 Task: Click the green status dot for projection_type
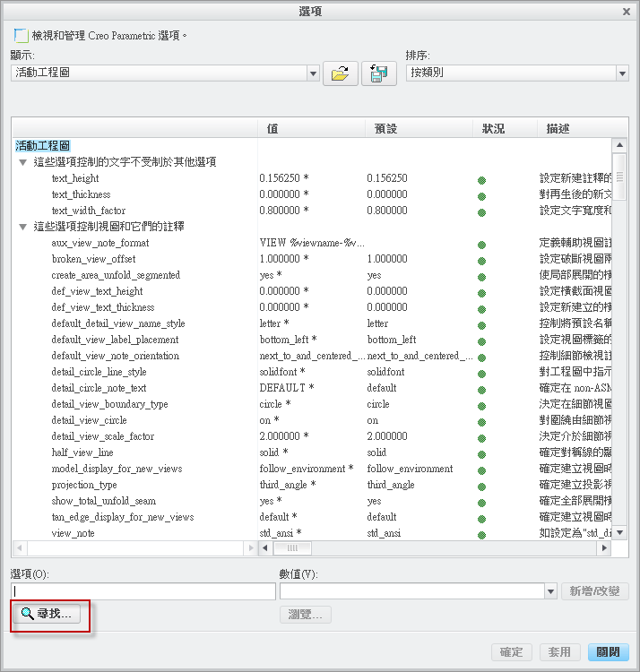482,487
